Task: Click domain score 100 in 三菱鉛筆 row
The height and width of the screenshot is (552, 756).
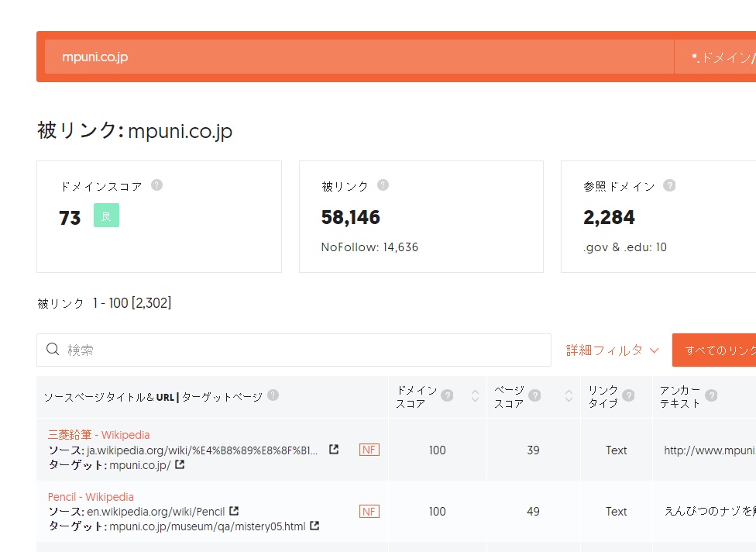Action: coord(438,450)
